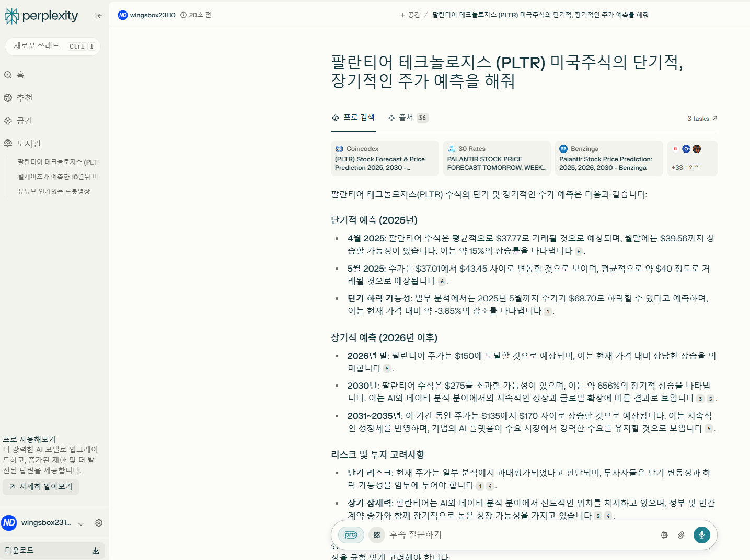The image size is (750, 560).
Task: Click citation 4 after 단기 리스크 paragraph
Action: click(x=490, y=486)
